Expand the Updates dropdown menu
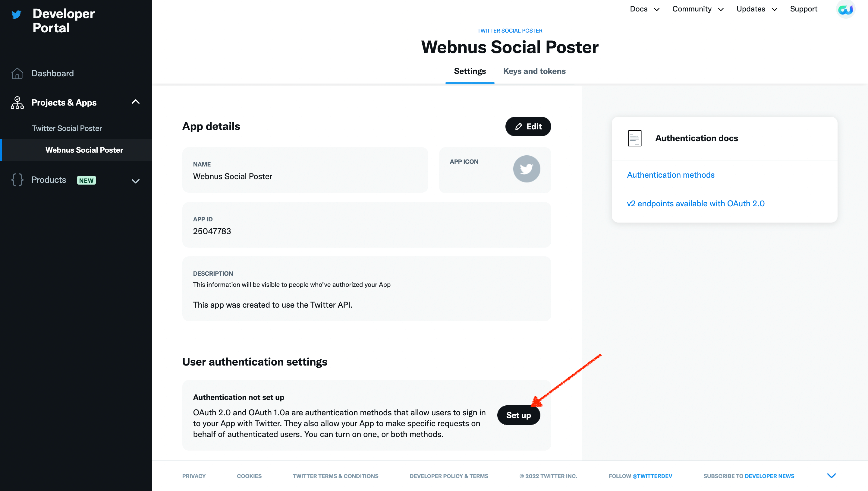 [756, 9]
